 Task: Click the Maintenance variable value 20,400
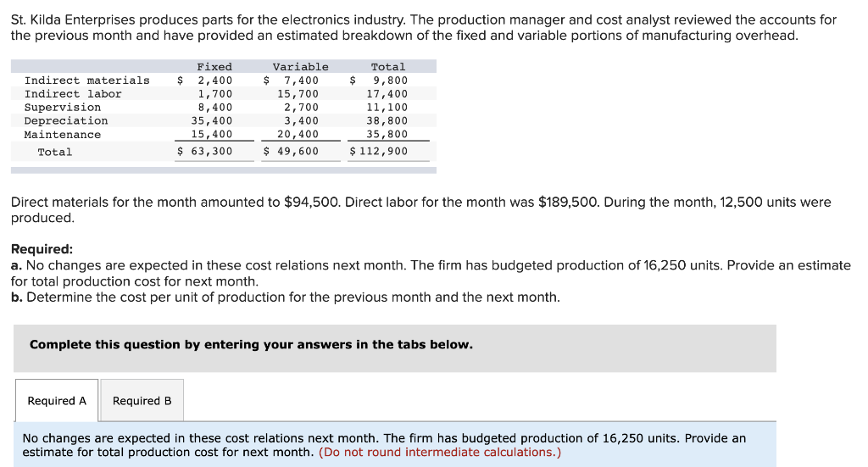tap(298, 134)
